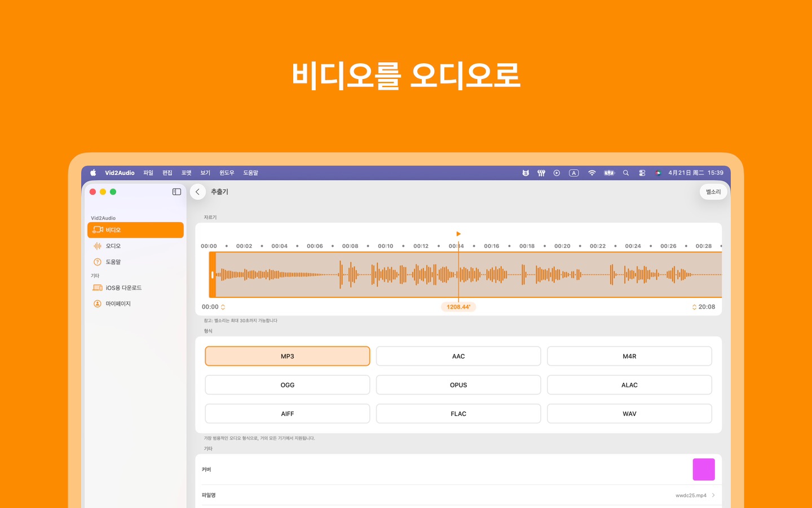Viewport: 812px width, 508px height.
Task: Toggle the sidebar visibility icon
Action: (176, 192)
